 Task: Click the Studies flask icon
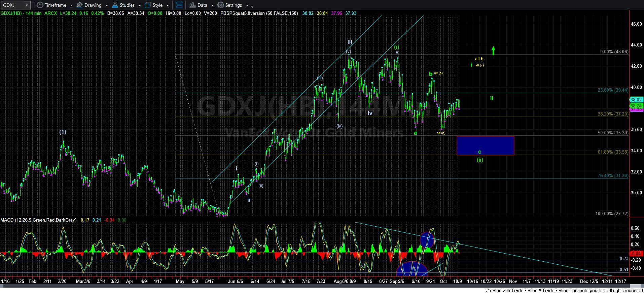coord(115,5)
